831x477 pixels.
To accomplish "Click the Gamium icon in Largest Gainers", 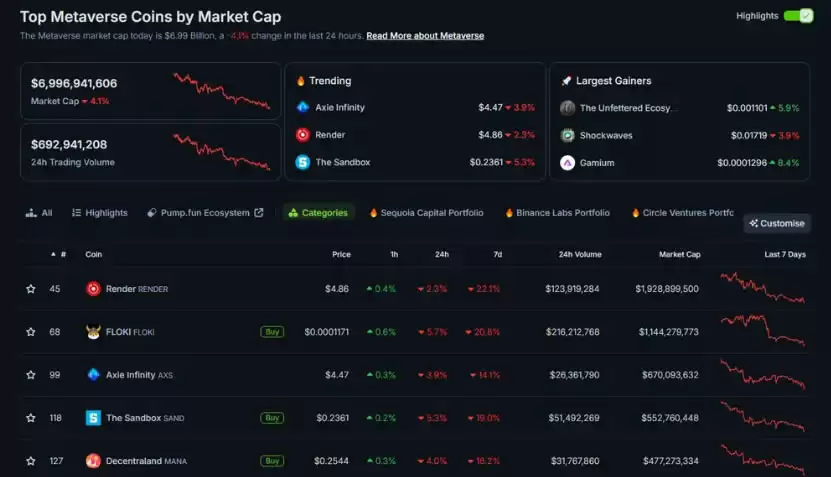I will 568,163.
